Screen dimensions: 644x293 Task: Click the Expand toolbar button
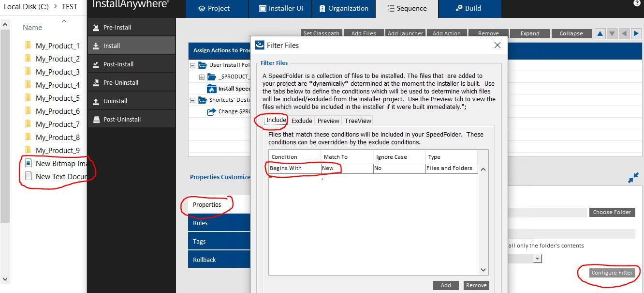pos(530,33)
